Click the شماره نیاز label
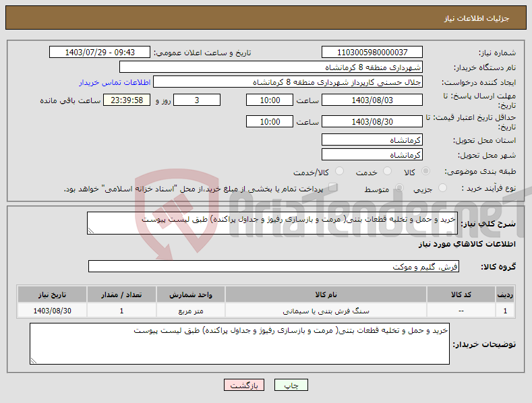Image resolution: width=532 pixels, height=403 pixels. click(x=497, y=53)
